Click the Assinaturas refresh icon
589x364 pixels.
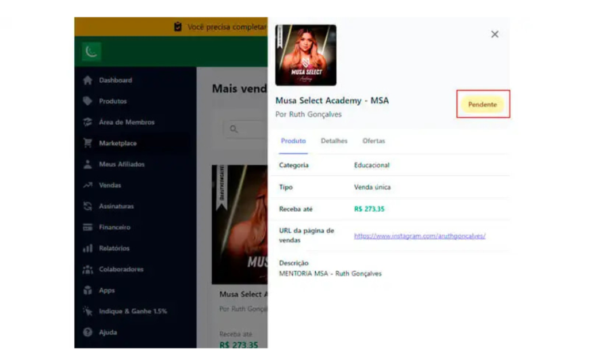tap(88, 206)
